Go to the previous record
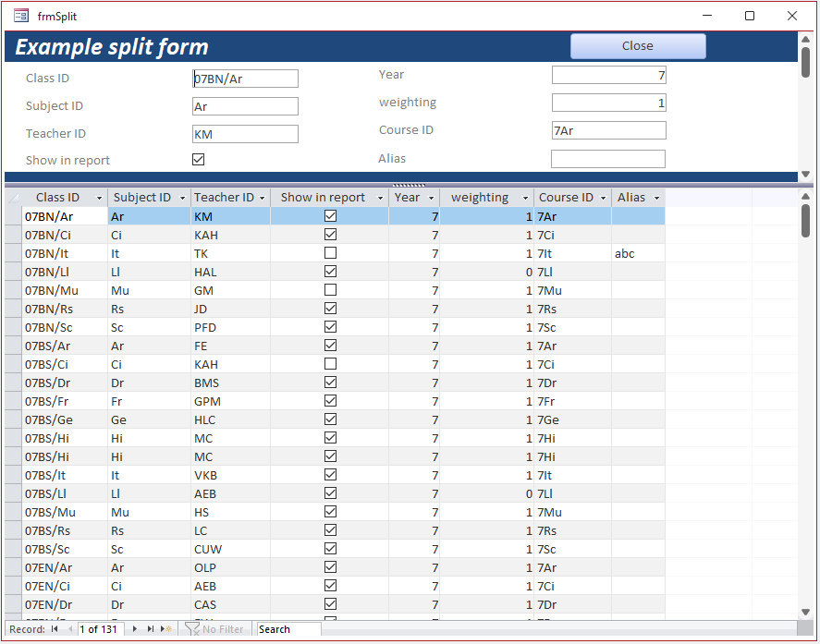This screenshot has width=820, height=644. (x=70, y=629)
